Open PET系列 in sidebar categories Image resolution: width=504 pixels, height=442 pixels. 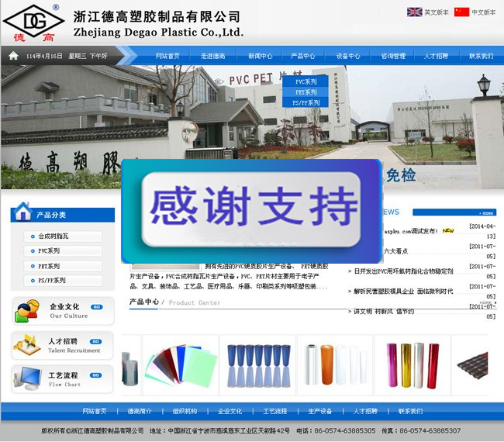[x=63, y=266]
